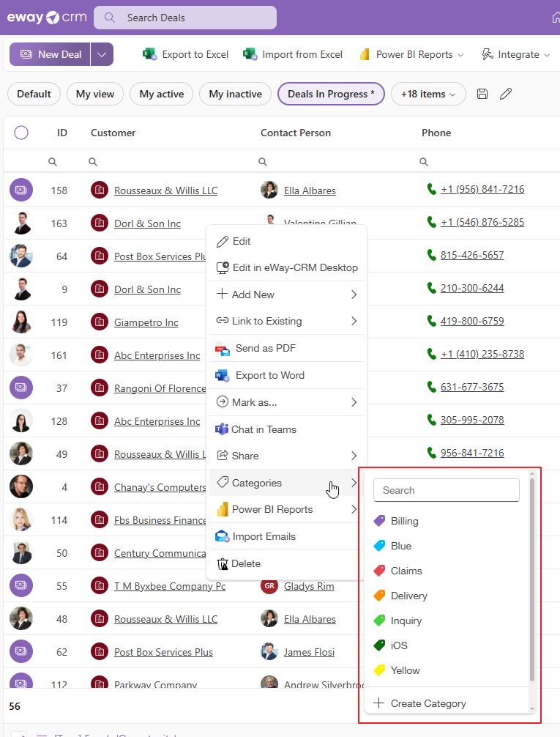This screenshot has height=737, width=560.
Task: Expand the +18 items views dropdown
Action: tap(428, 94)
